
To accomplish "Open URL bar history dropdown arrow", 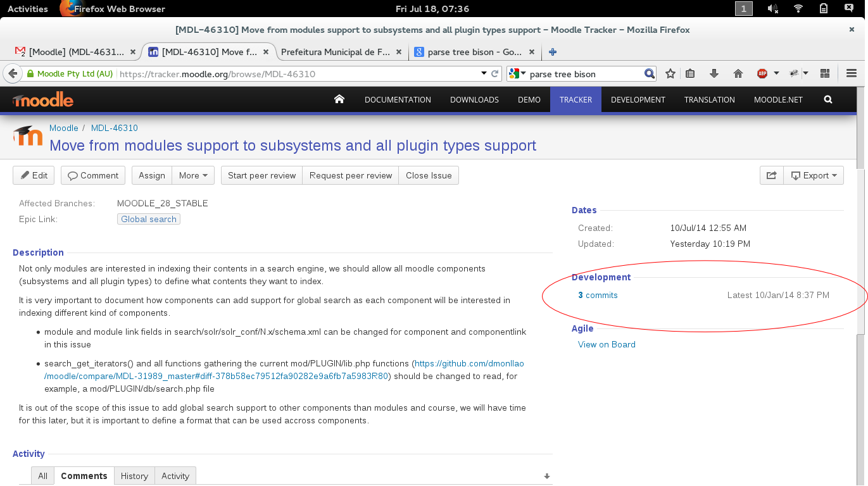I will (484, 73).
